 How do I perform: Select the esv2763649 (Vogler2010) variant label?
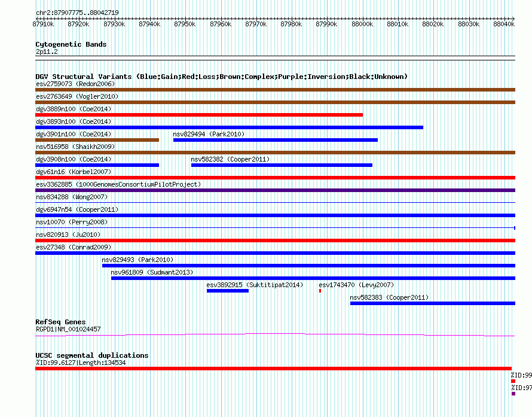click(77, 96)
